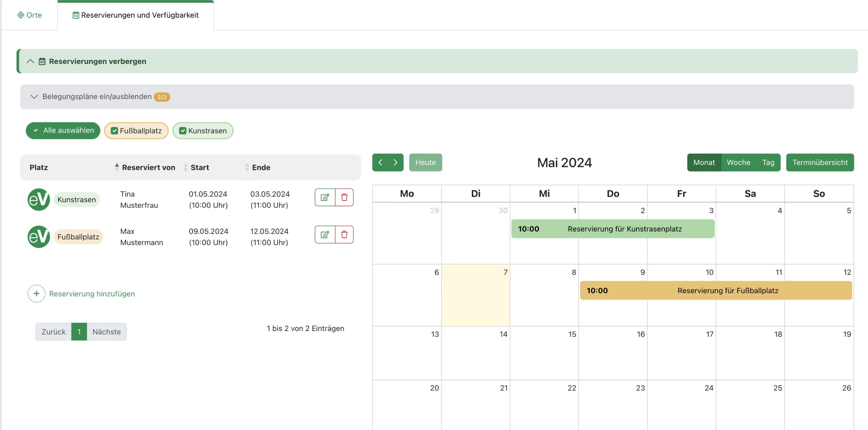
Task: Expand Belegungspläne ein/ausblenden panel
Action: [437, 96]
